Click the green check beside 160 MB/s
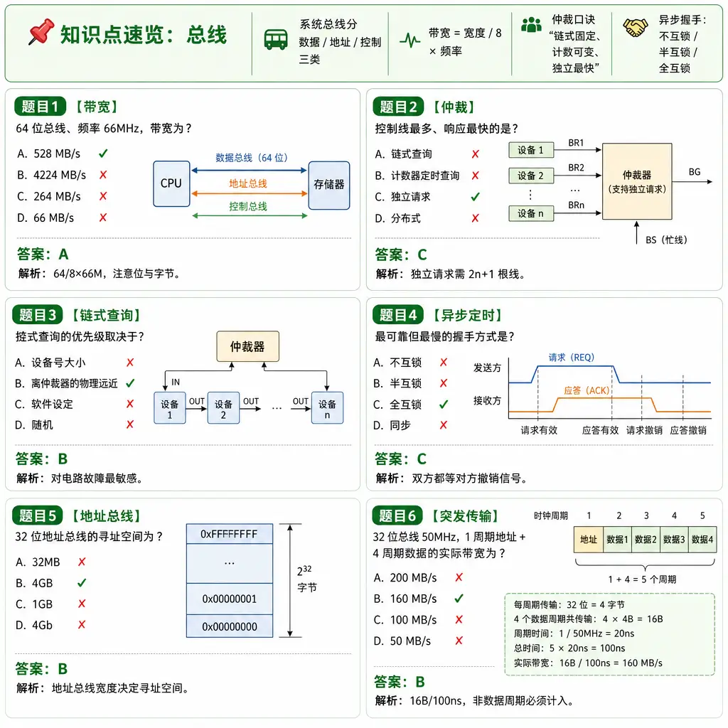Screen dimensions: 728x728 pos(459,599)
